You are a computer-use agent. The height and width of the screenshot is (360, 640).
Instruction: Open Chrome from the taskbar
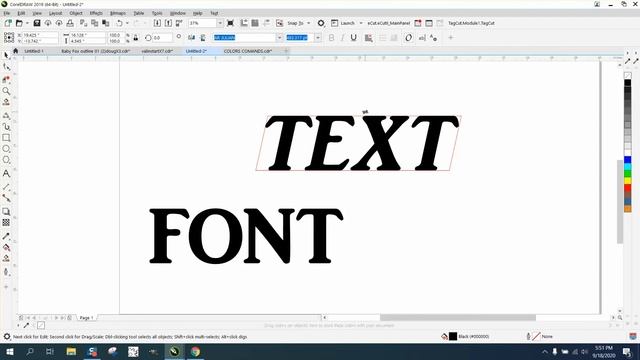click(x=195, y=351)
